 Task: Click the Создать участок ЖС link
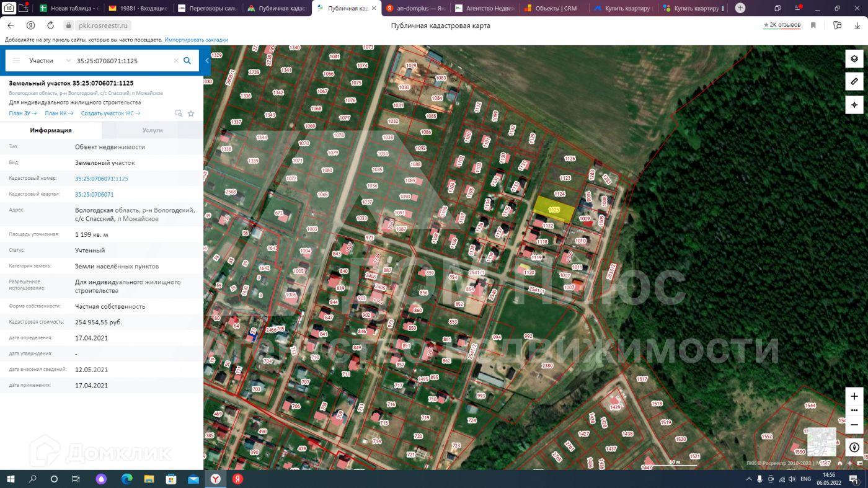(110, 113)
